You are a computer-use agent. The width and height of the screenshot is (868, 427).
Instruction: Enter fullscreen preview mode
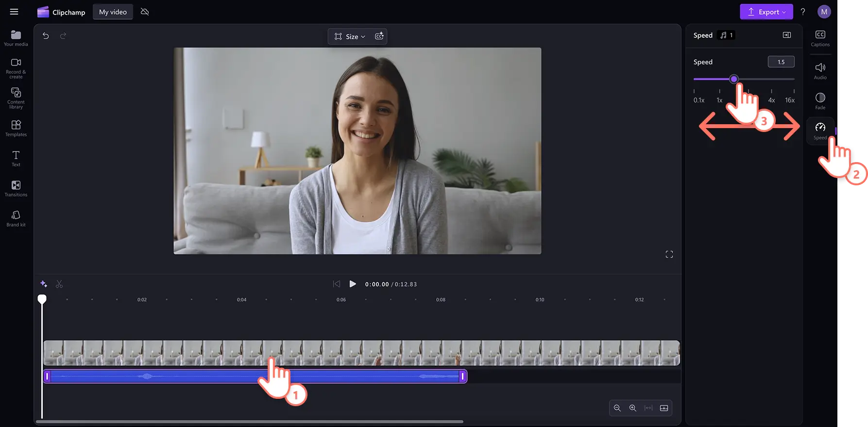669,254
